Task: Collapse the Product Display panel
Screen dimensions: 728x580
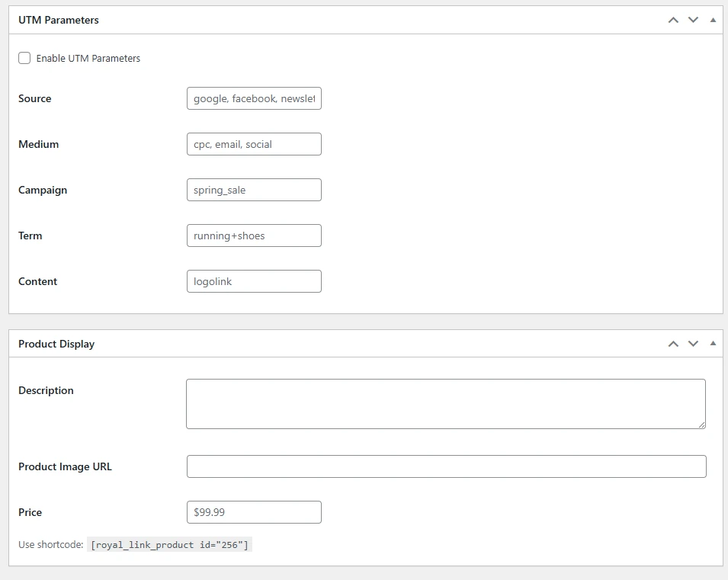Action: tap(714, 344)
